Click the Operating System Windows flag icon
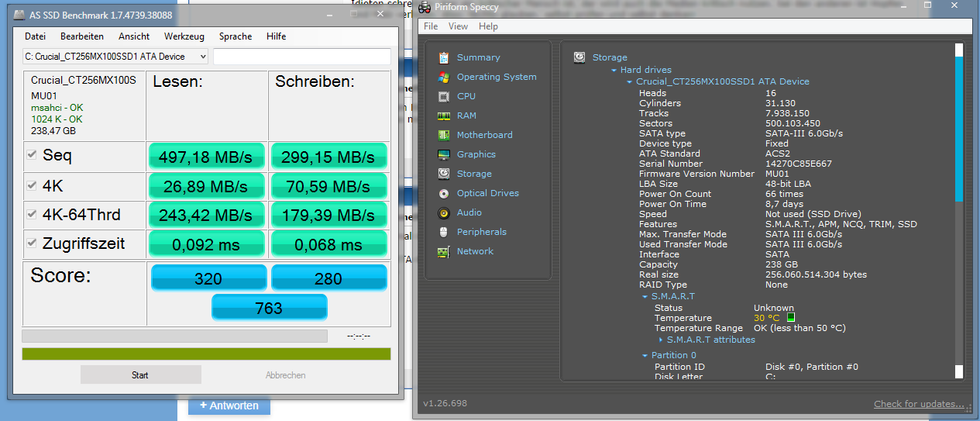 pos(444,77)
